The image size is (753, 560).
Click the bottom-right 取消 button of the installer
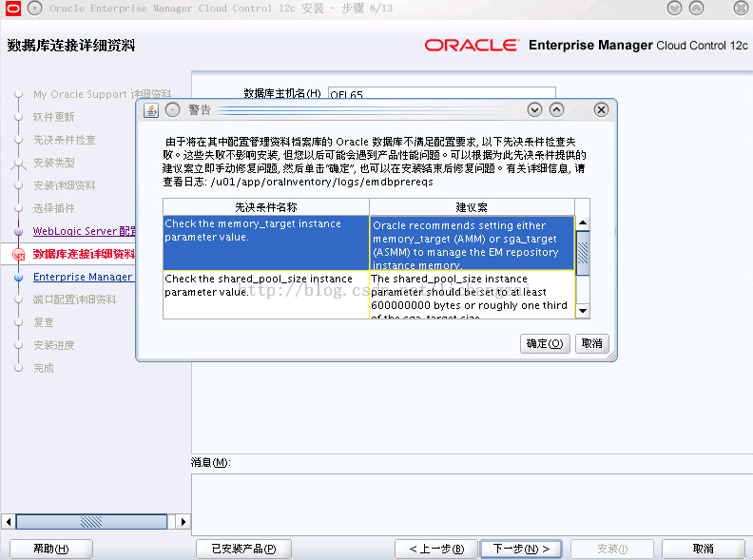703,549
